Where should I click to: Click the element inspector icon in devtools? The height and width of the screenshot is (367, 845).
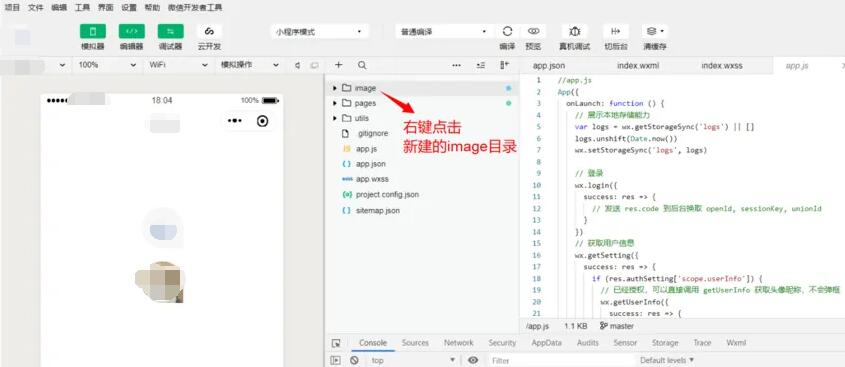(336, 343)
